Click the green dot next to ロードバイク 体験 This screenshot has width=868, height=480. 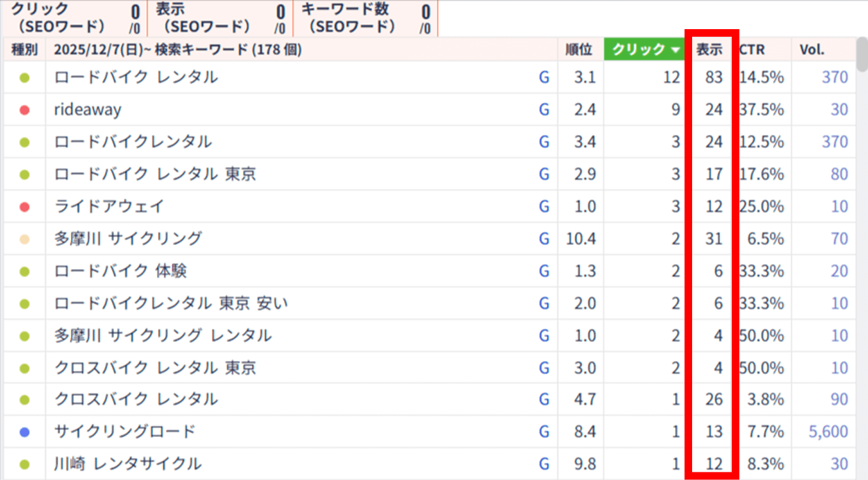click(x=25, y=271)
